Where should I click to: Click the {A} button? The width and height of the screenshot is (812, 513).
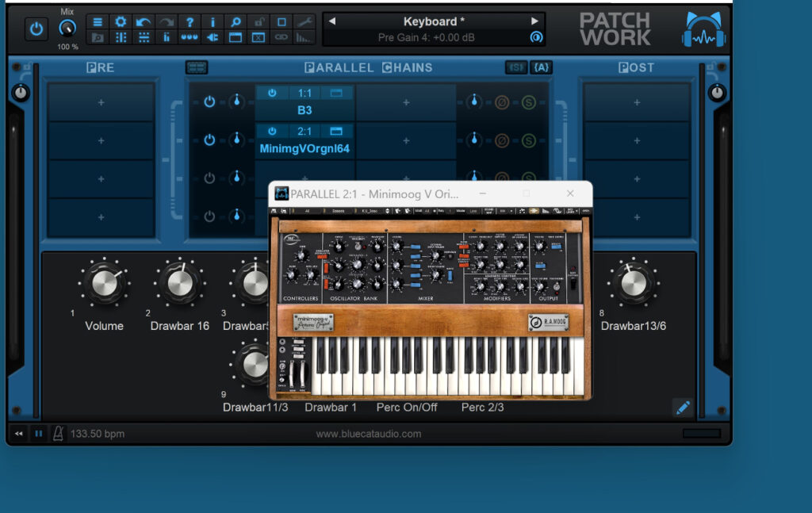(x=541, y=67)
